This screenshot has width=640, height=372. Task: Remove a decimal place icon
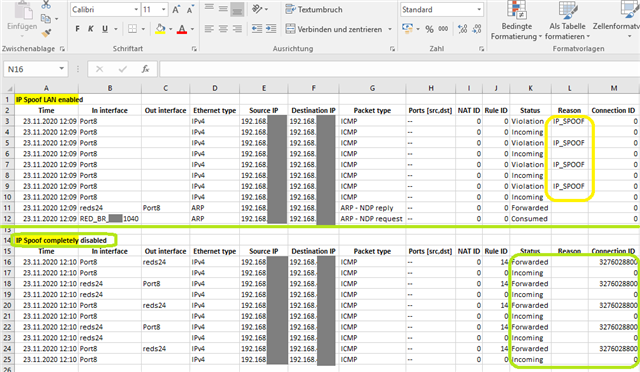click(x=476, y=29)
